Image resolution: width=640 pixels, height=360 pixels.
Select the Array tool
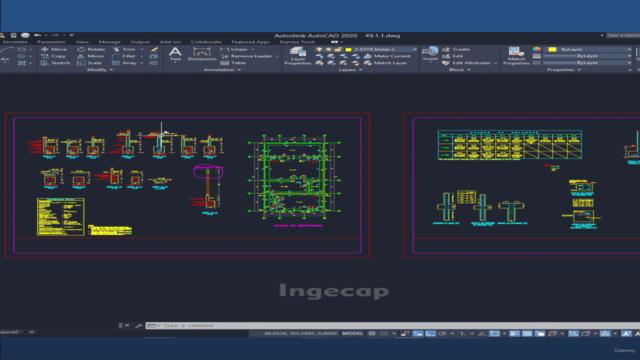[x=124, y=63]
